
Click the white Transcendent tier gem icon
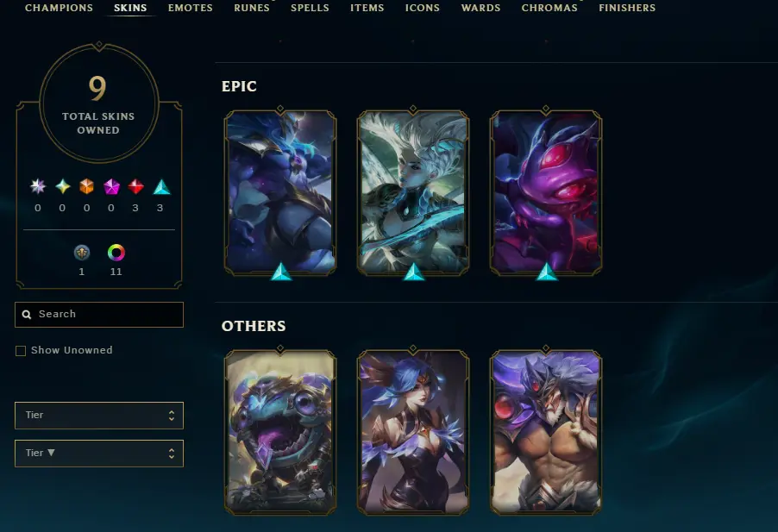38,186
